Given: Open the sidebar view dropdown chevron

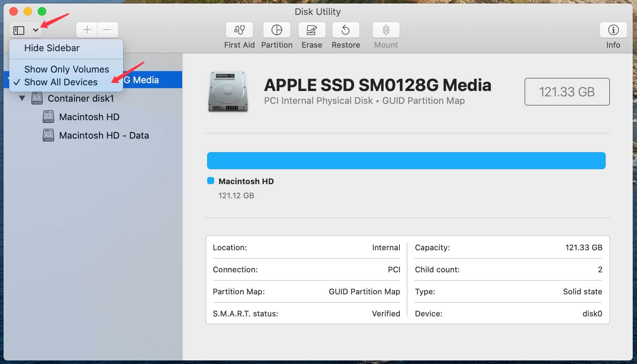Looking at the screenshot, I should tap(35, 30).
